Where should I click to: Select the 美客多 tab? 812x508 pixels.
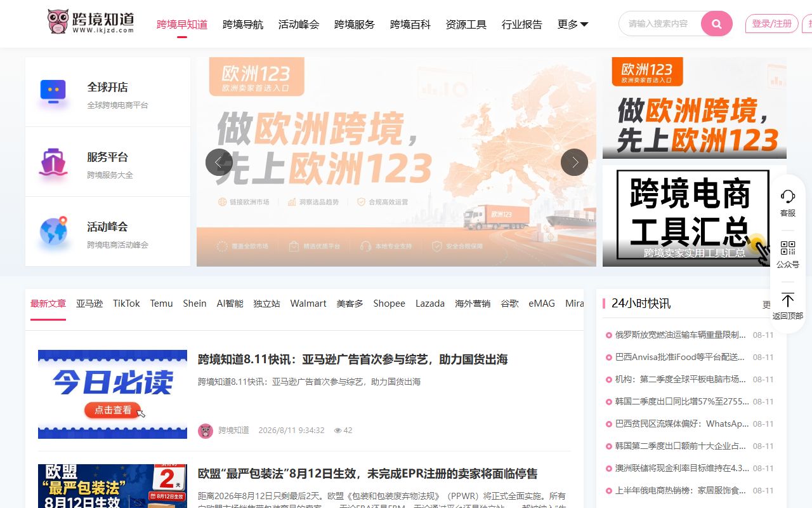[350, 304]
